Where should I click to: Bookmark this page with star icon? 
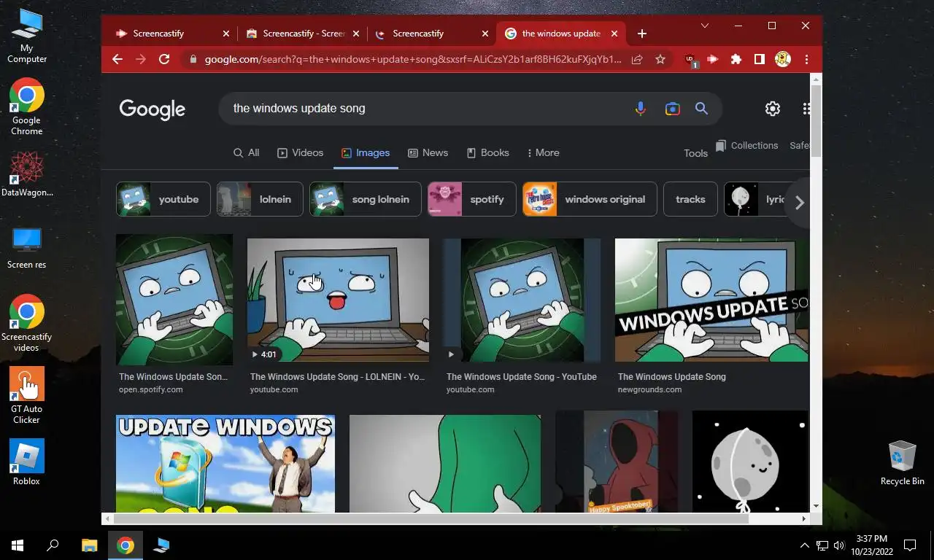click(660, 59)
